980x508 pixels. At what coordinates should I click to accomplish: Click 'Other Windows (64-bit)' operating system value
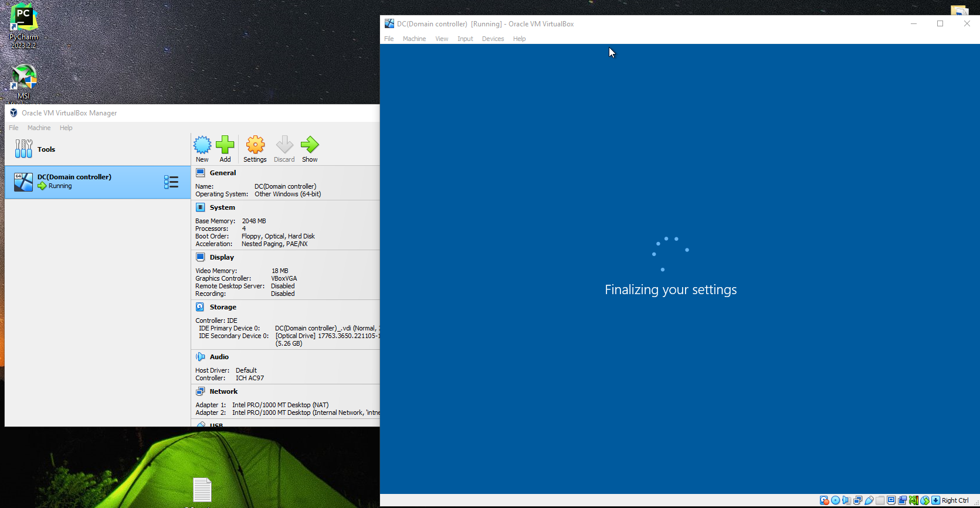click(x=287, y=194)
